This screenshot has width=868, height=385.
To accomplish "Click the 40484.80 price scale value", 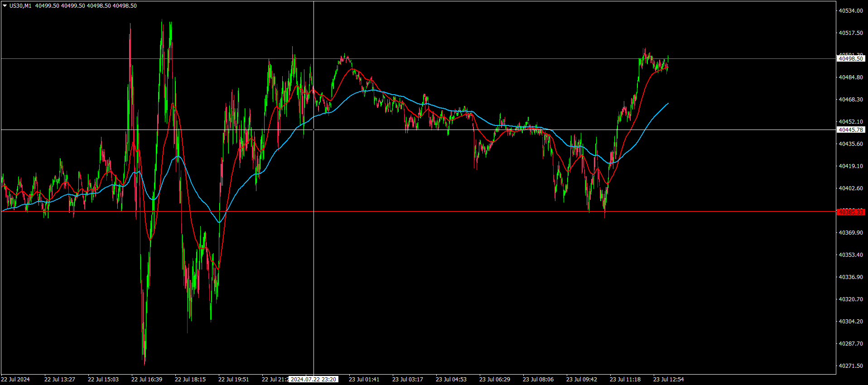I will pos(851,77).
